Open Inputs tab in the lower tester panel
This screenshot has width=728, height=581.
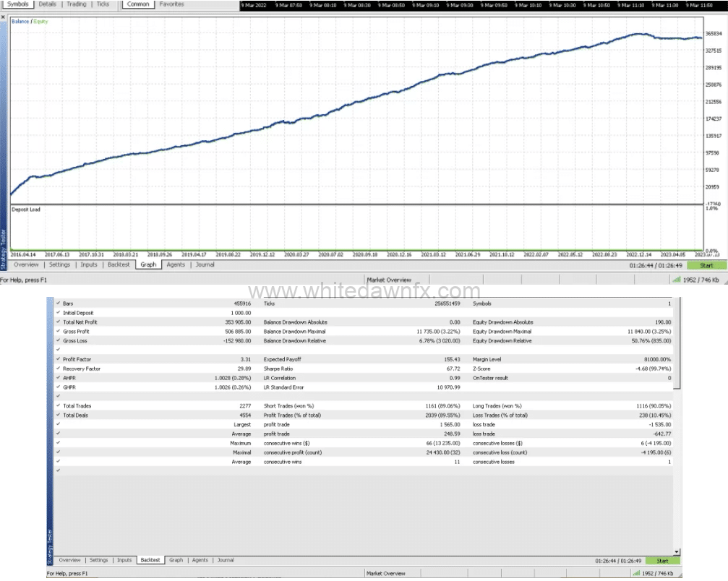[124, 560]
